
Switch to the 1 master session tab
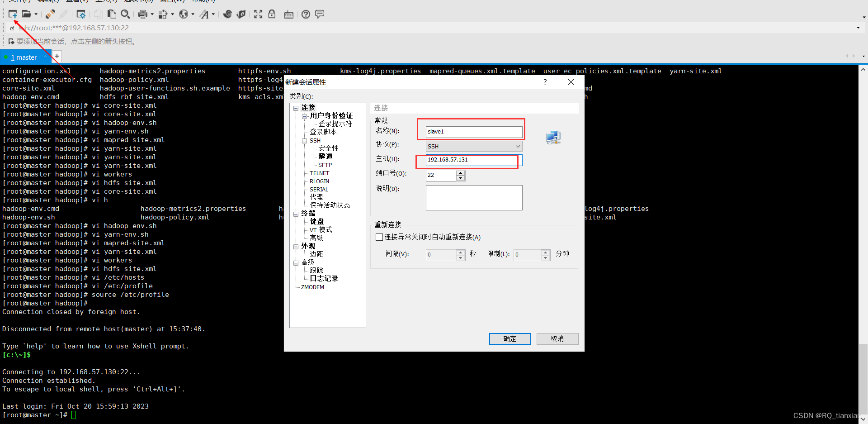[24, 57]
